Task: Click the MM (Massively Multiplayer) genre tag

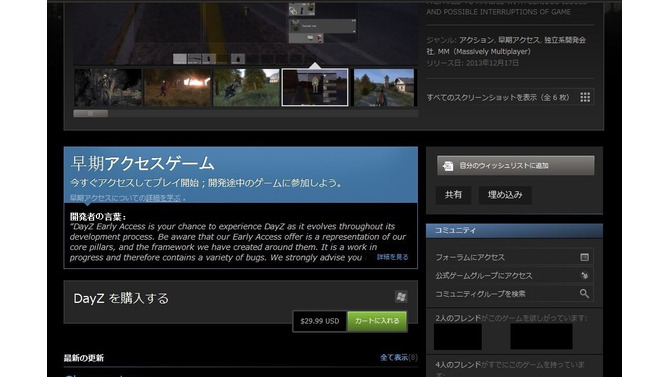Action: 484,52
